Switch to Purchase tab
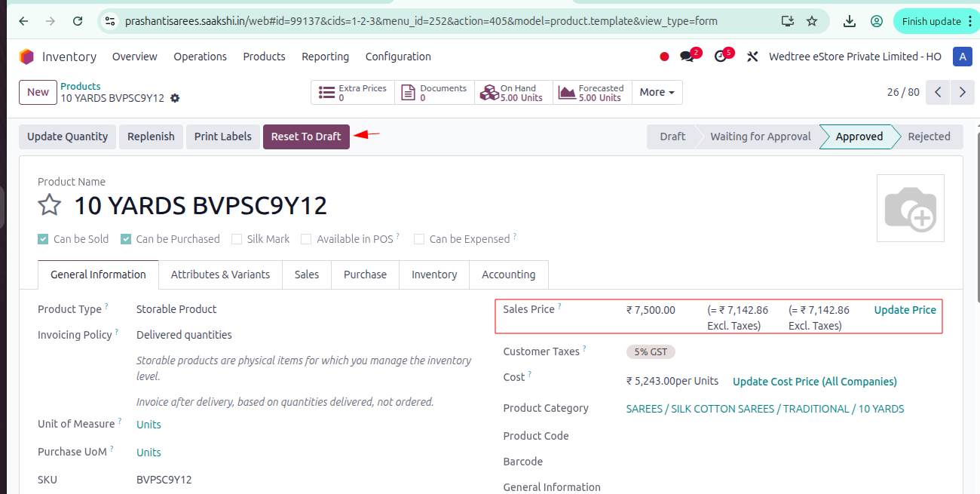The width and height of the screenshot is (980, 494). coord(365,275)
